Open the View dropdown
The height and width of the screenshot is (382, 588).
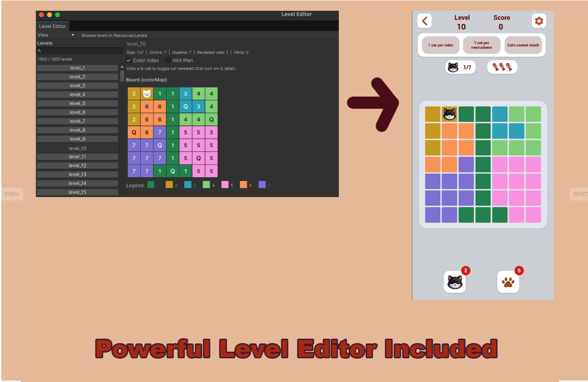[x=56, y=35]
